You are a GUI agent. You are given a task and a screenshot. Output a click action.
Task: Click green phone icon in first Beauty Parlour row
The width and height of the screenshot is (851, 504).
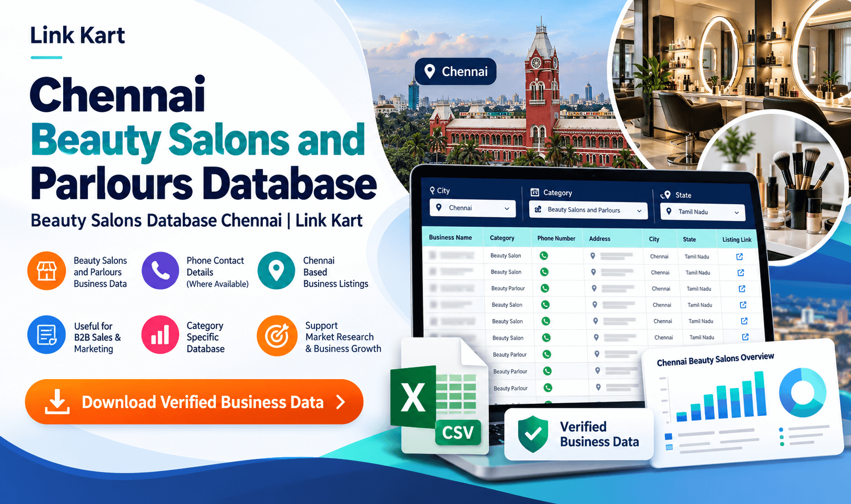(x=545, y=288)
